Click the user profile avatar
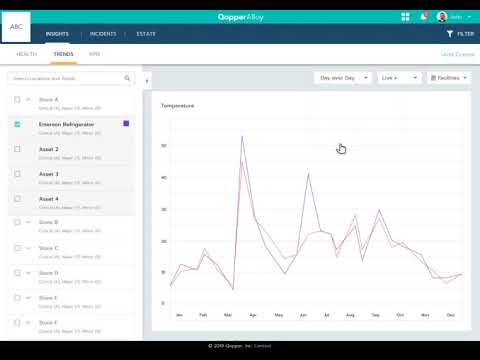Screen dimensions: 480x360 point(442,17)
